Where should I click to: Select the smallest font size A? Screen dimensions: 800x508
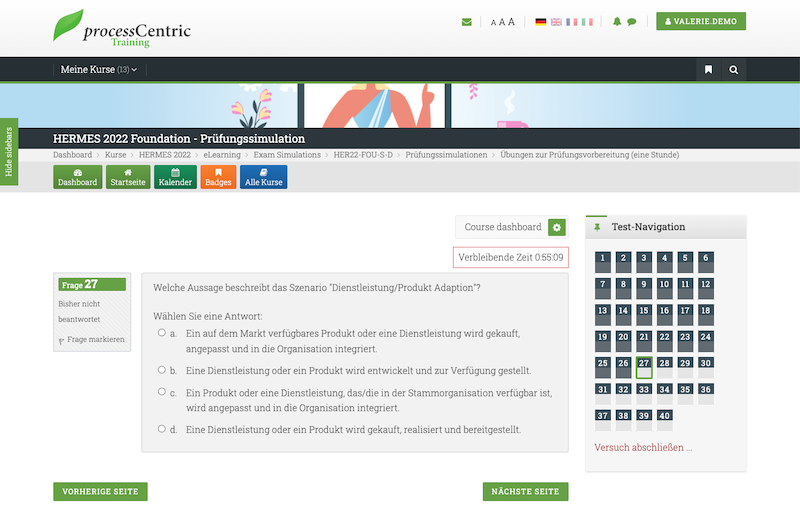pos(493,22)
